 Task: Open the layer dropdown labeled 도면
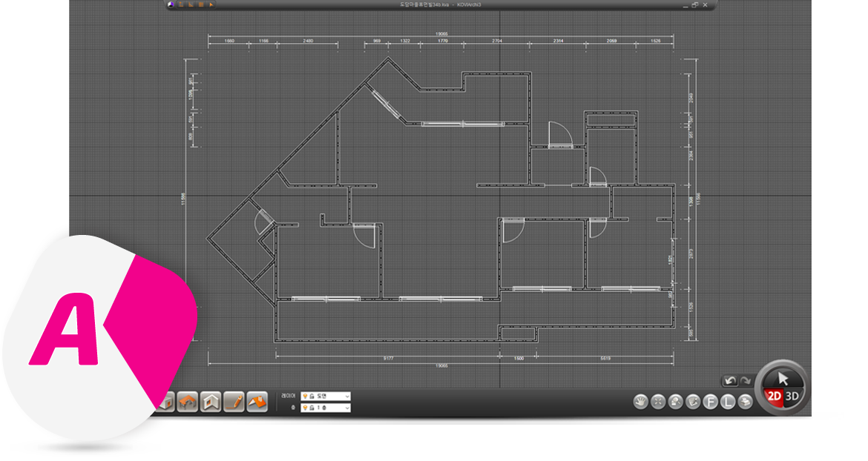tap(326, 396)
